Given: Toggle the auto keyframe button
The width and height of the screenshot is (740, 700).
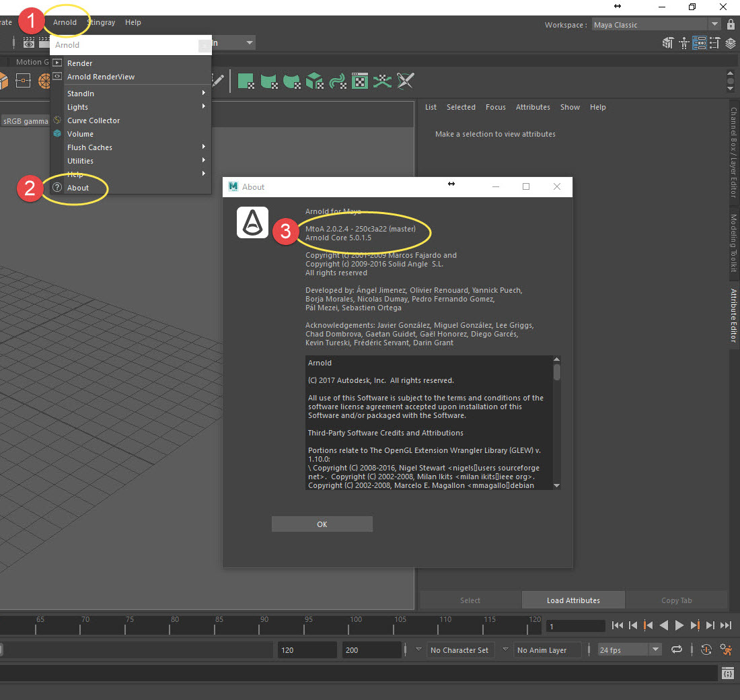Looking at the screenshot, I should 706,650.
